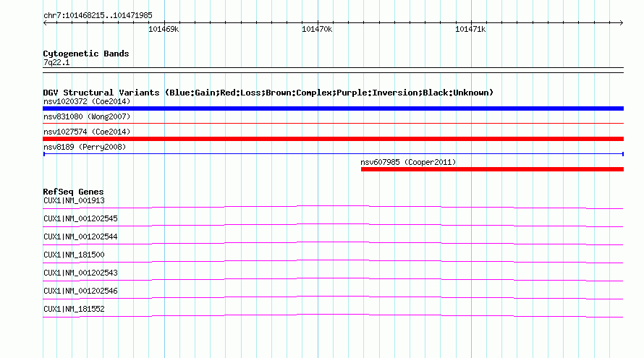Image resolution: width=644 pixels, height=358 pixels.
Task: Open variant nsv607985 (Cooper2011) label
Action: [x=408, y=162]
